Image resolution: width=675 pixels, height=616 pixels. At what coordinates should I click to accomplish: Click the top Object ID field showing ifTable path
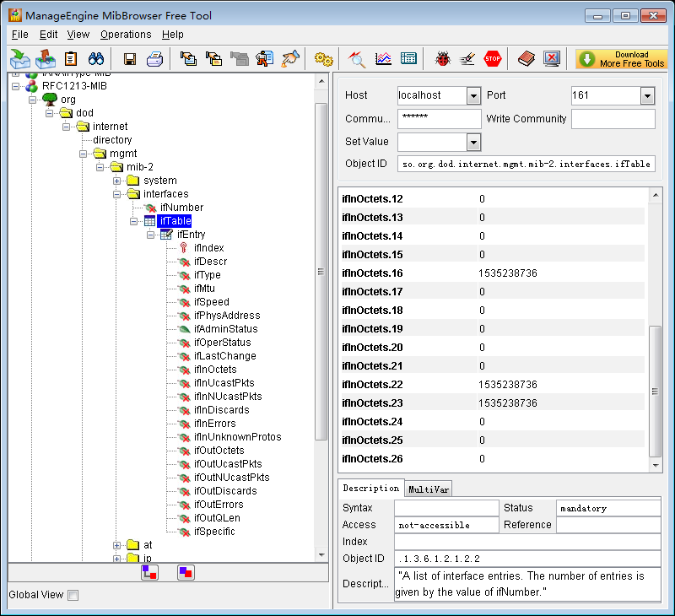coord(526,164)
